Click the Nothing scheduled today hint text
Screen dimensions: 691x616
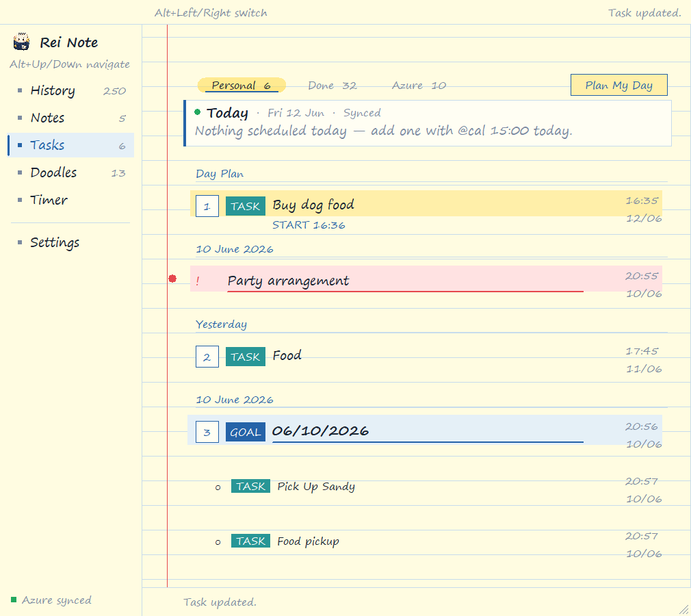(x=383, y=131)
